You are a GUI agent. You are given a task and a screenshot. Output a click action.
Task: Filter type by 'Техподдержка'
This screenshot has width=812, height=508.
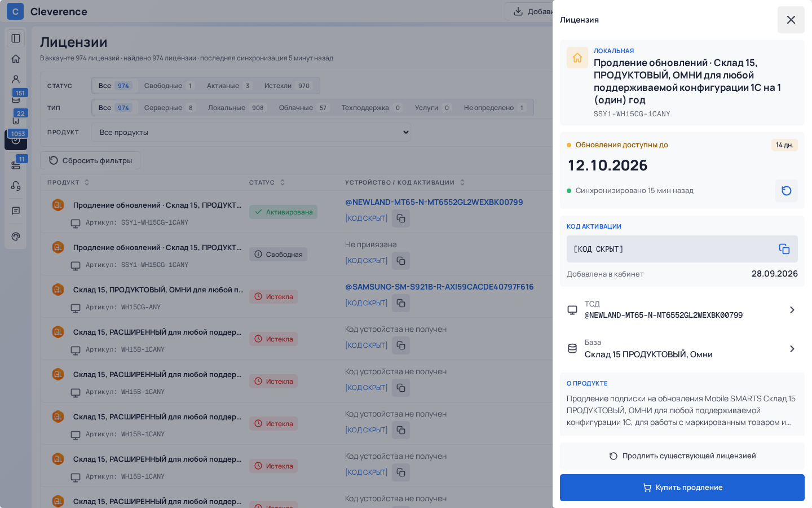coord(371,108)
